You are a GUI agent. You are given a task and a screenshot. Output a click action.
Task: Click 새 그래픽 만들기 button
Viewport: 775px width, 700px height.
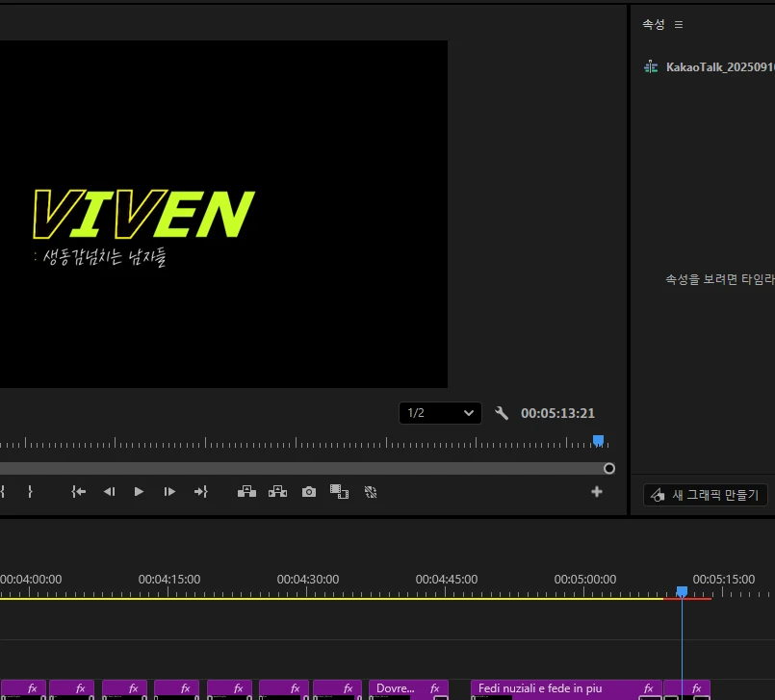(x=706, y=495)
